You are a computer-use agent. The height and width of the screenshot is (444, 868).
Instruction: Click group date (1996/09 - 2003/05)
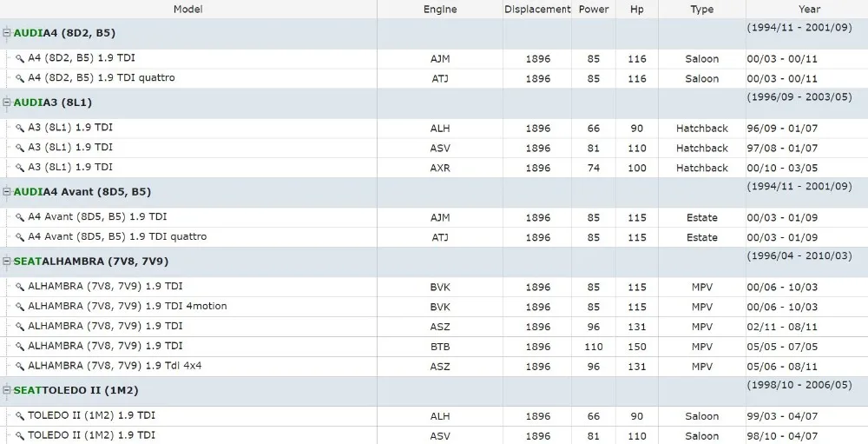(799, 97)
